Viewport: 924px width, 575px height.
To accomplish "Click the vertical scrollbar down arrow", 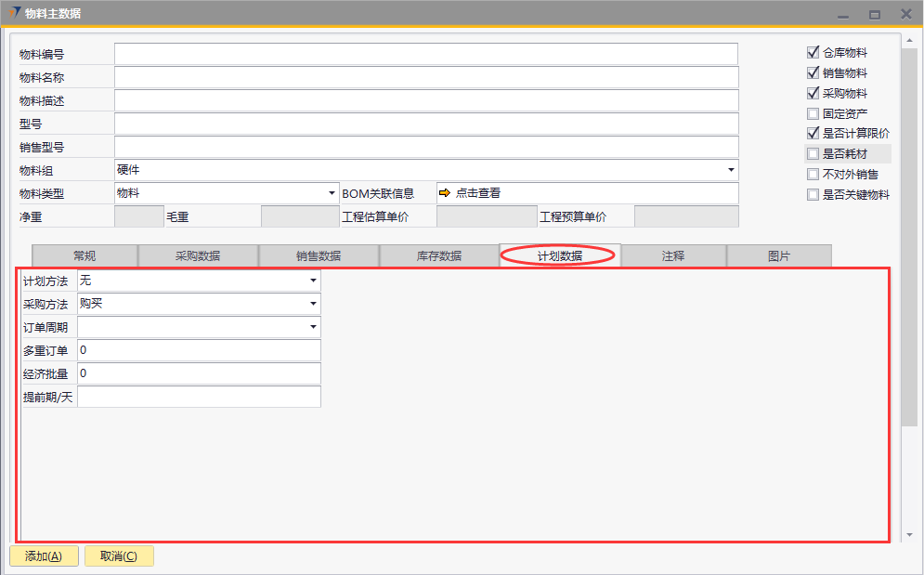I will point(908,536).
